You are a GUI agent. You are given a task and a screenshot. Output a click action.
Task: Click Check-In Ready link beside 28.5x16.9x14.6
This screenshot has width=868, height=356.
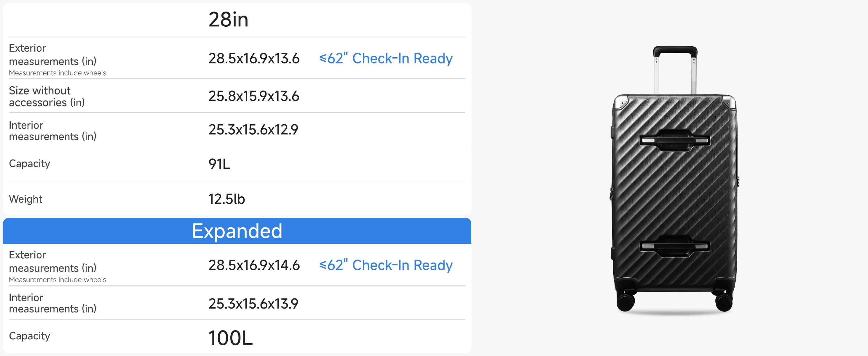(385, 265)
